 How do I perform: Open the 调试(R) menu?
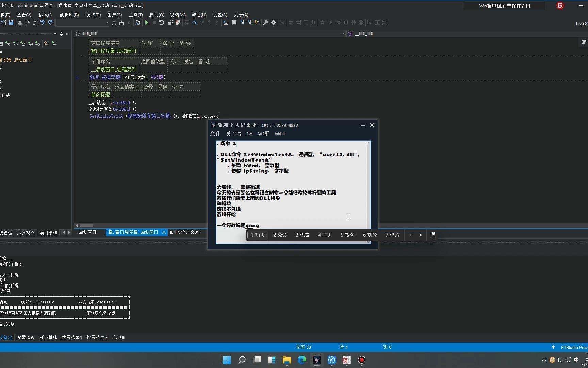tap(94, 15)
